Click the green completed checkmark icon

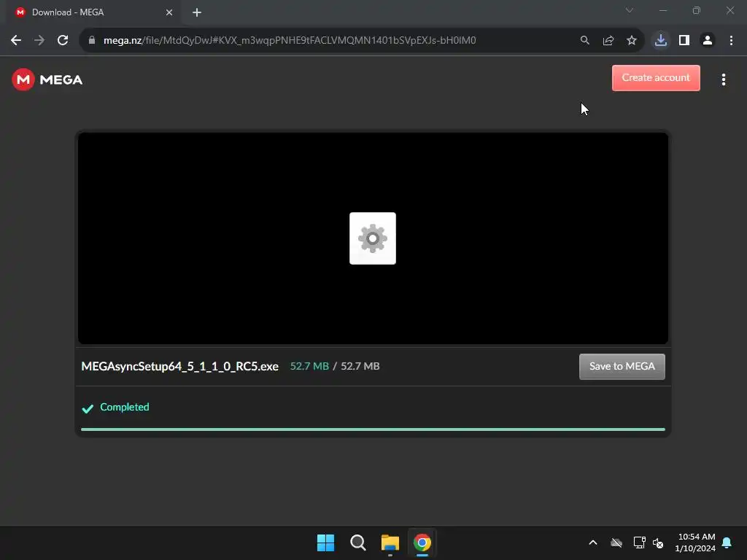click(88, 408)
